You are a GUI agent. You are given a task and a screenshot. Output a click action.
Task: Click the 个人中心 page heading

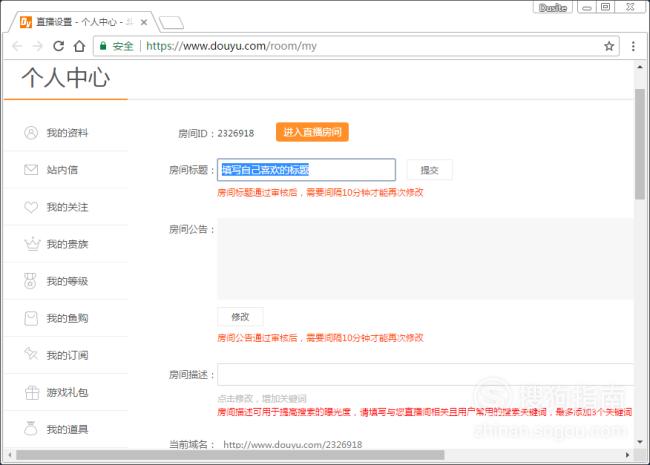coord(66,78)
